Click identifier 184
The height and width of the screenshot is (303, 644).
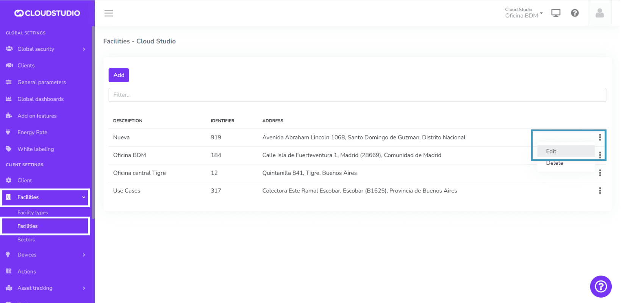pyautogui.click(x=216, y=155)
